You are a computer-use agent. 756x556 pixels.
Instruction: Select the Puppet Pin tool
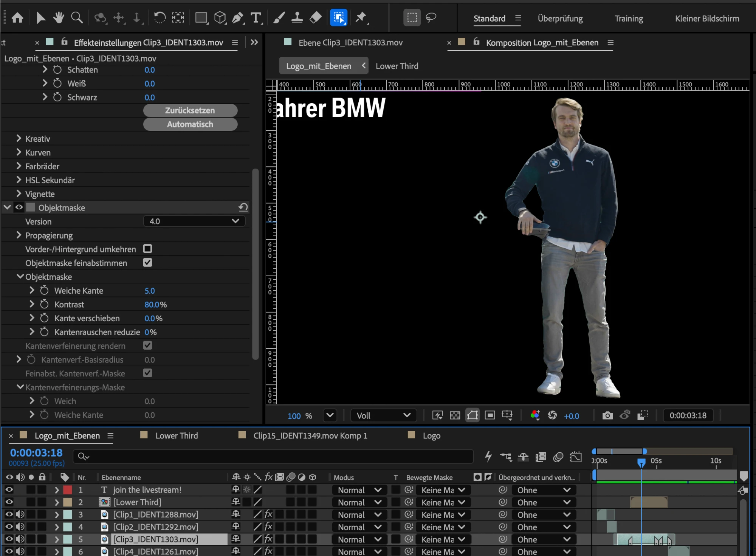(x=361, y=18)
